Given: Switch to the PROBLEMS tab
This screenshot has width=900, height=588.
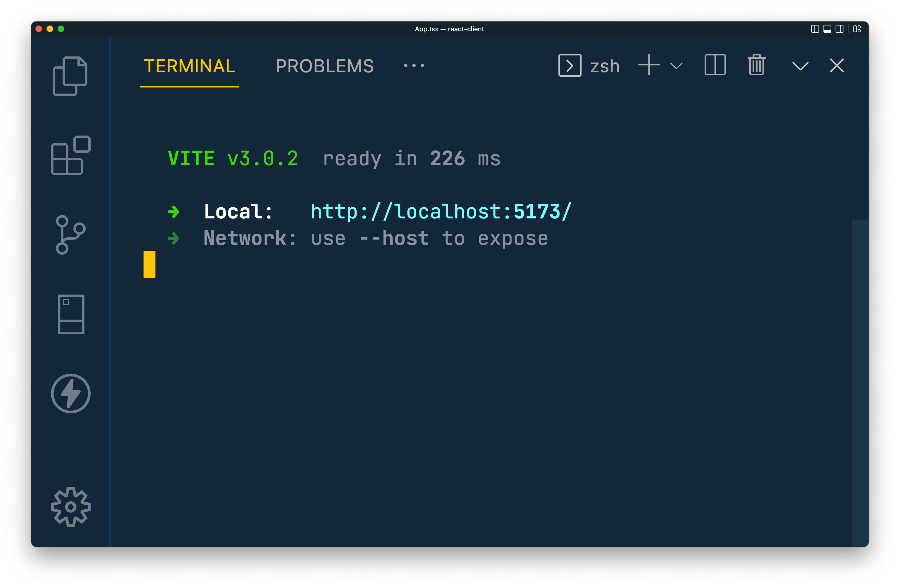Looking at the screenshot, I should coord(324,66).
